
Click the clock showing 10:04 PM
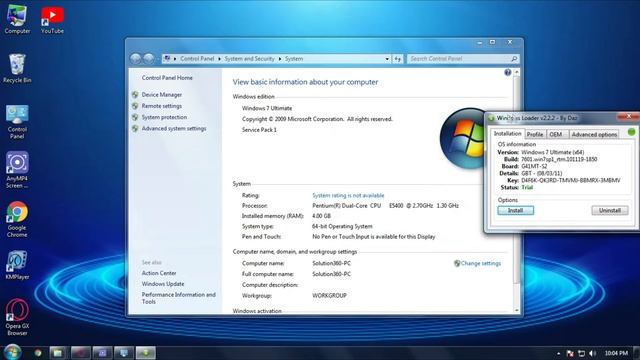[616, 353]
